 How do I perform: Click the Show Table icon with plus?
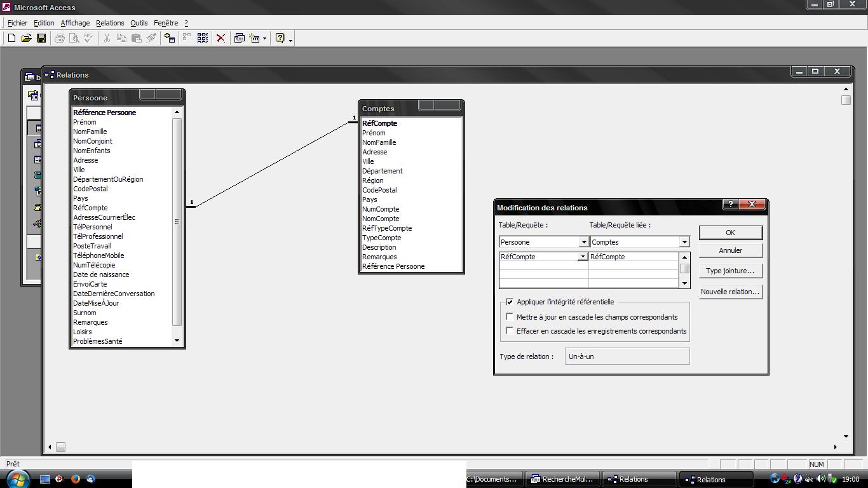(x=170, y=38)
